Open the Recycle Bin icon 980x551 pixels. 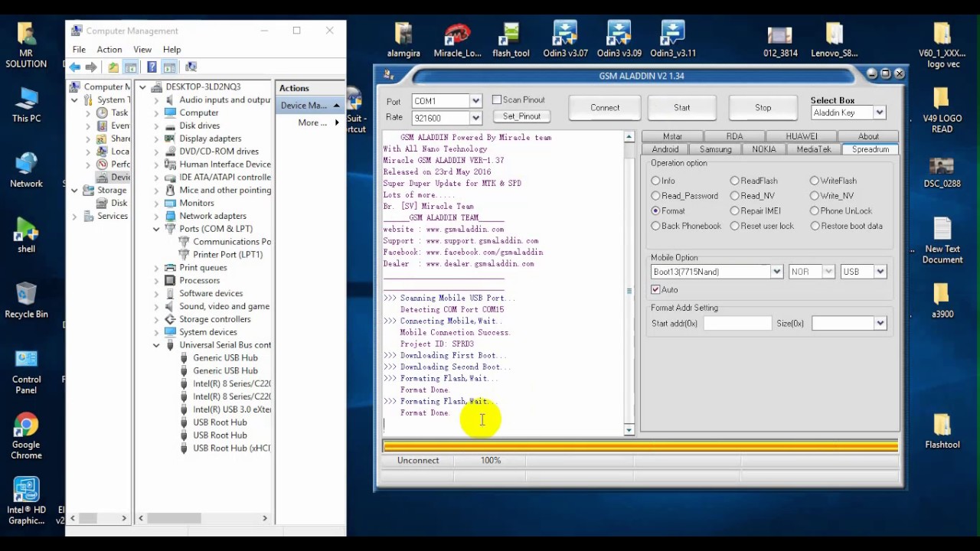26,300
